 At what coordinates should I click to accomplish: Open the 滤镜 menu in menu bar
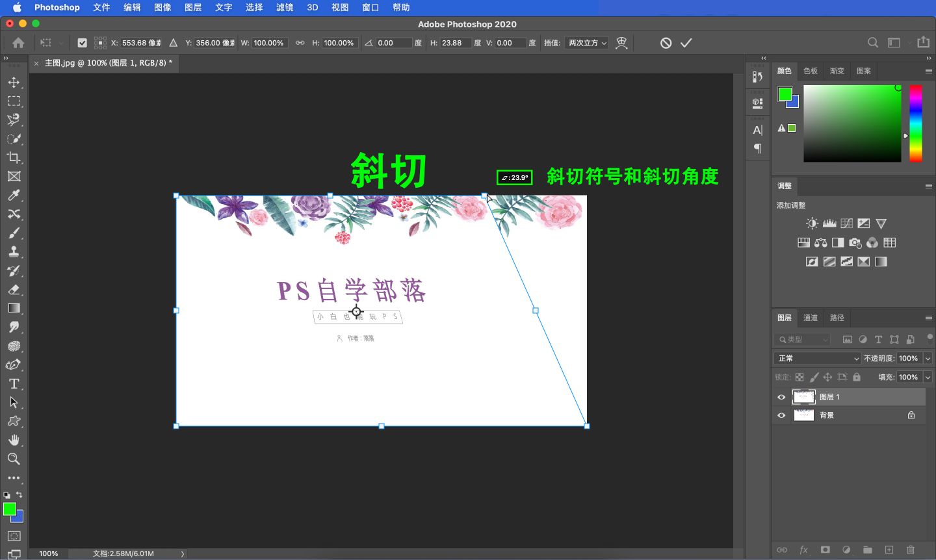tap(284, 8)
